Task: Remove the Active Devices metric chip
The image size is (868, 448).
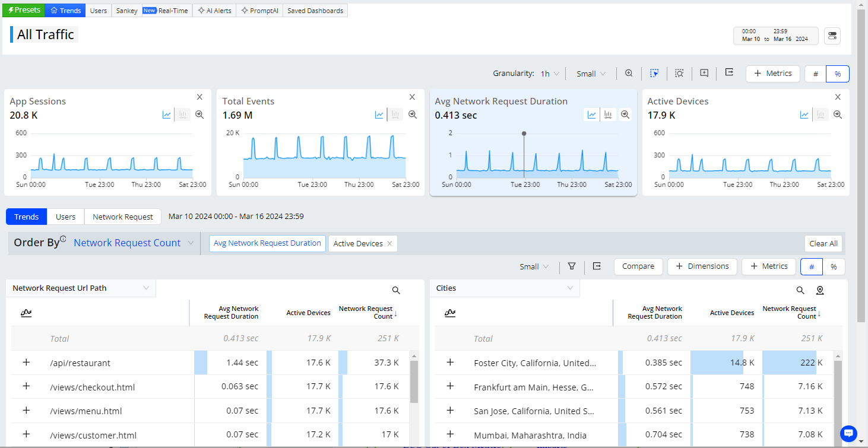Action: click(x=389, y=243)
